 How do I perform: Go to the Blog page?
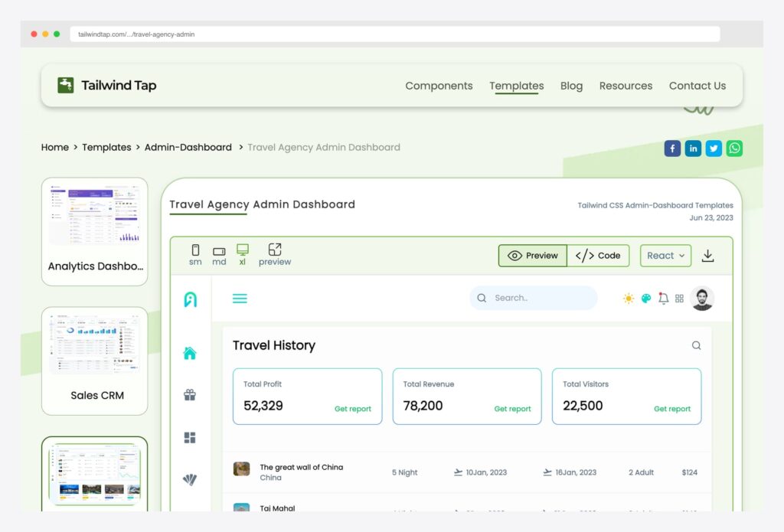click(571, 86)
